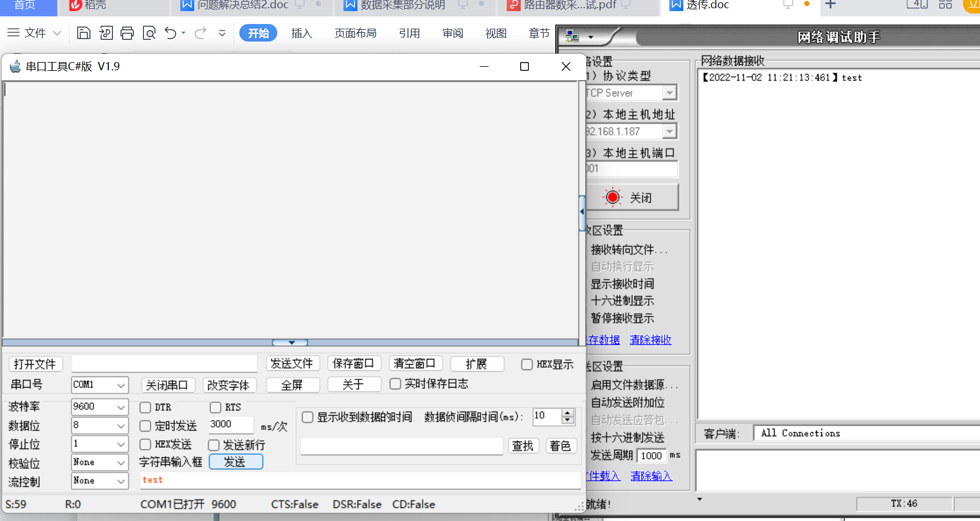Viewport: 980px width, 521px height.
Task: Open the 插入 ribbon tab
Action: coord(301,33)
